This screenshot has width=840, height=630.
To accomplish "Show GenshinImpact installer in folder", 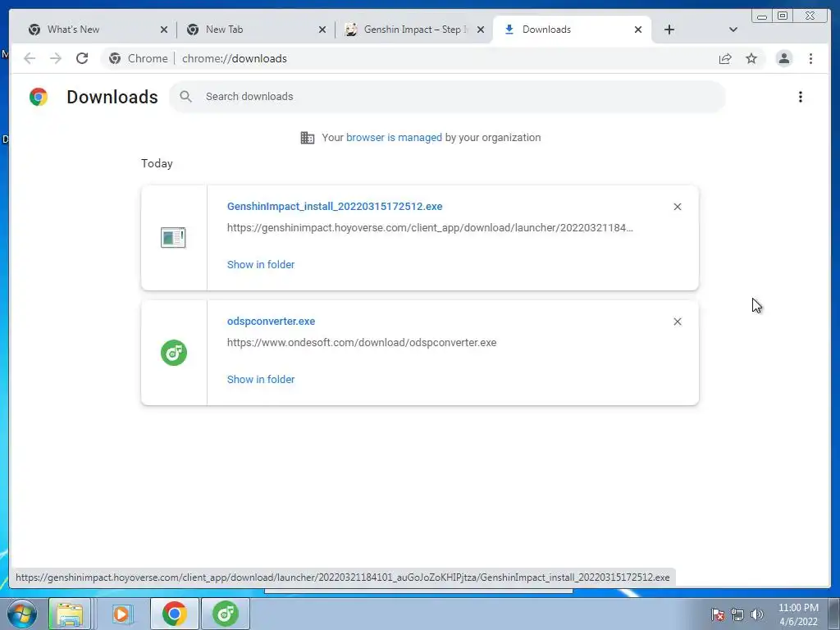I will [x=261, y=265].
